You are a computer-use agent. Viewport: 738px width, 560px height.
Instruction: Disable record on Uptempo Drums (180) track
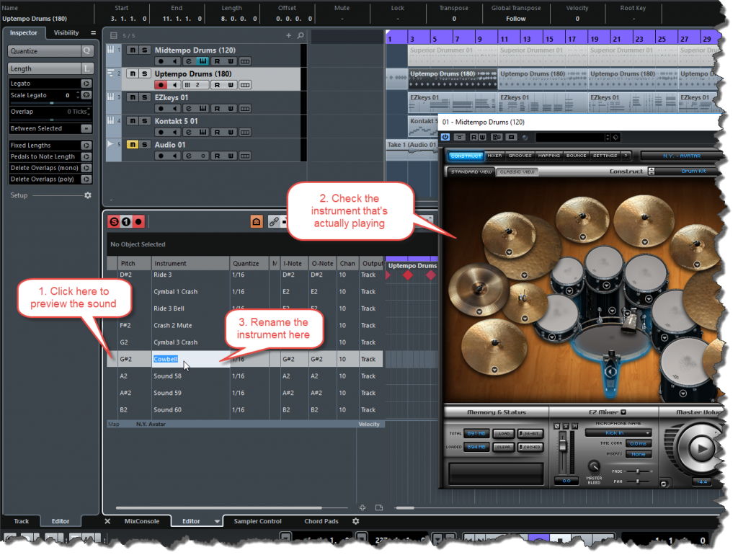coord(161,85)
